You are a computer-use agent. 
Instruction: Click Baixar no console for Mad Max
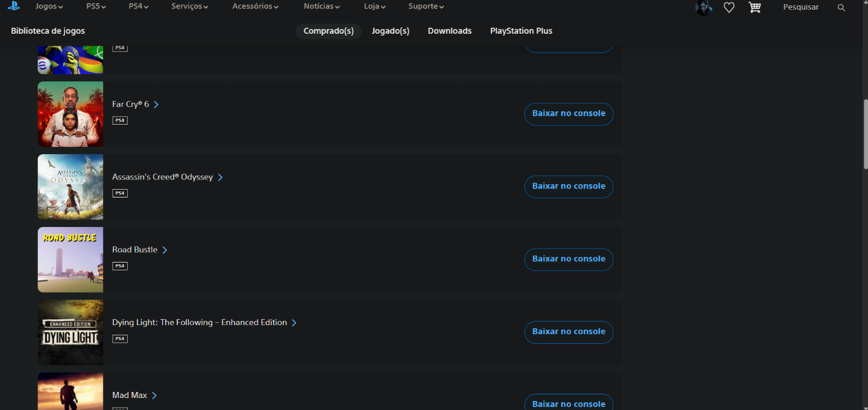point(569,402)
